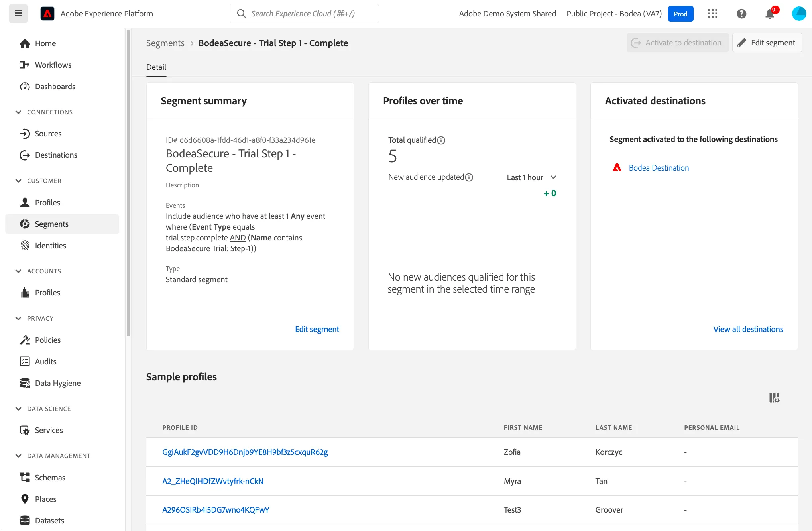
Task: Click the Adobe Experience Platform logo
Action: tap(47, 14)
